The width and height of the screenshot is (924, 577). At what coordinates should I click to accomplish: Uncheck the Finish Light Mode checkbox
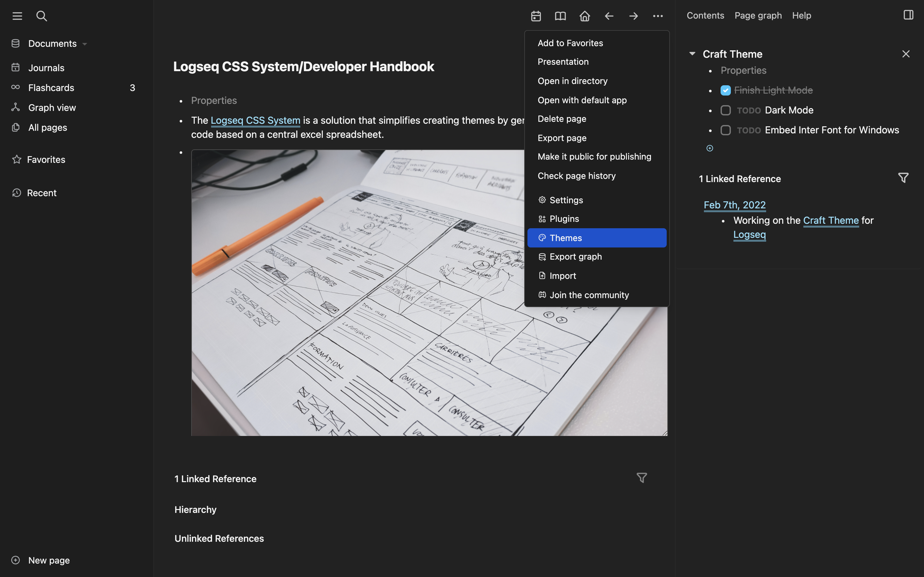click(x=725, y=90)
